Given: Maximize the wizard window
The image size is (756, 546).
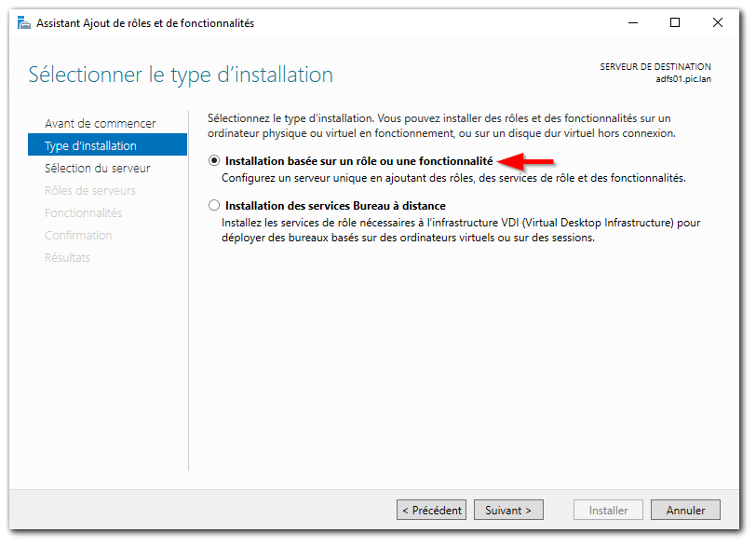Looking at the screenshot, I should [674, 21].
